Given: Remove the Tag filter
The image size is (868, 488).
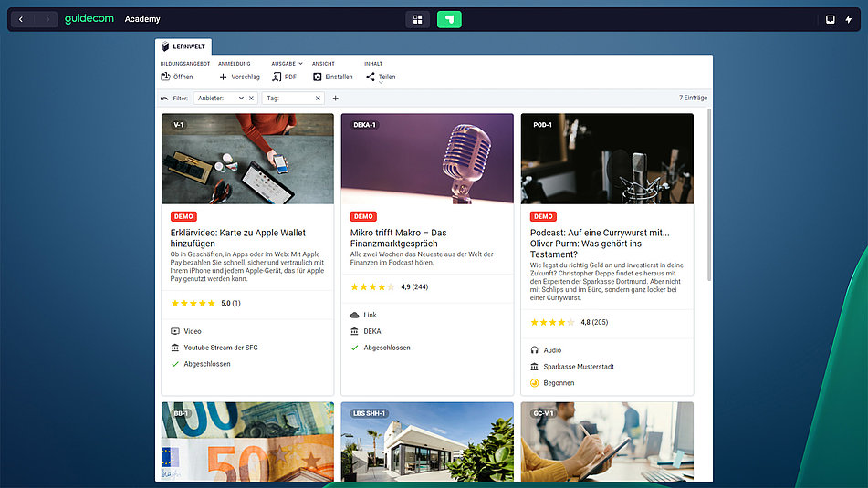Looking at the screenshot, I should click(318, 98).
